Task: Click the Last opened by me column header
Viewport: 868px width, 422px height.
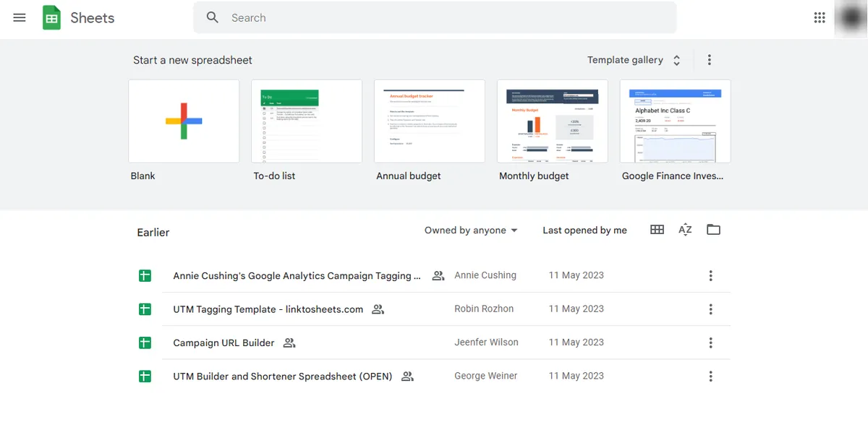Action: (584, 231)
